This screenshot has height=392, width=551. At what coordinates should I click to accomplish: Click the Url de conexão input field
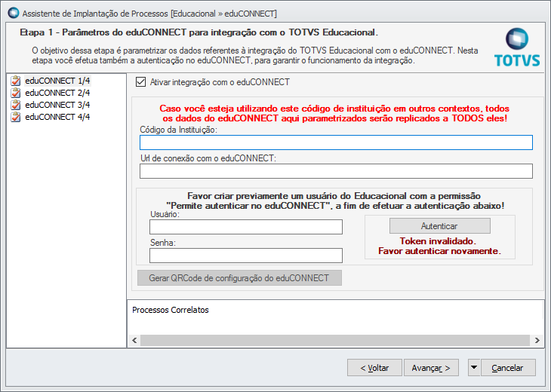coord(336,171)
